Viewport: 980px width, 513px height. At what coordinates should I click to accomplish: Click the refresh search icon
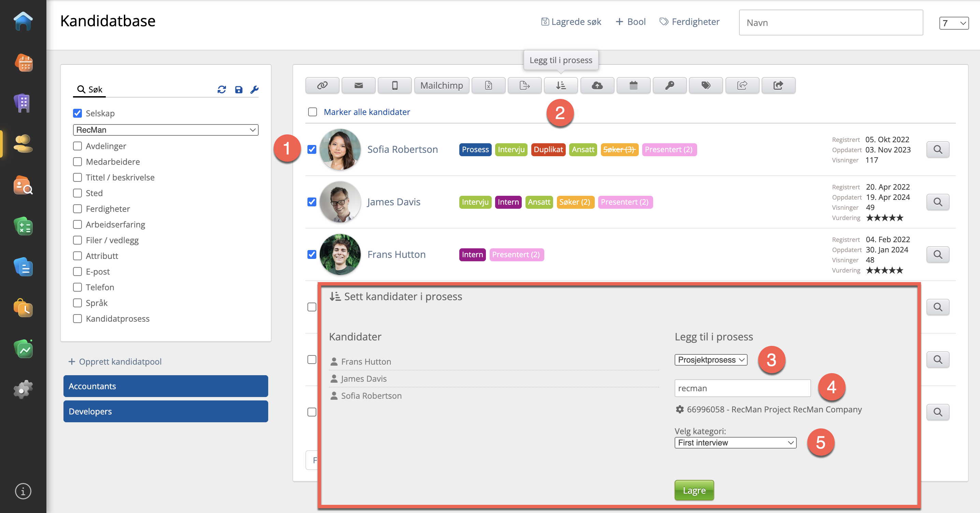[x=222, y=89]
